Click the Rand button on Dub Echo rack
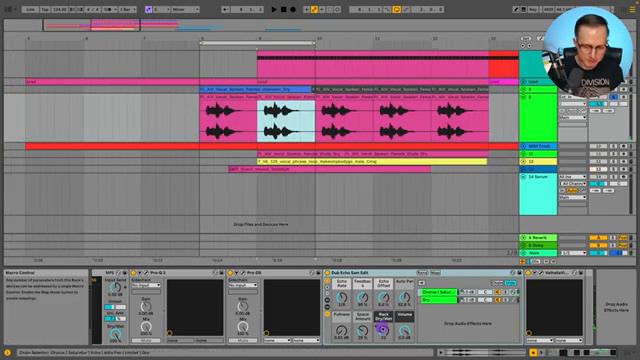Viewport: 640px width, 360px height. pyautogui.click(x=422, y=273)
